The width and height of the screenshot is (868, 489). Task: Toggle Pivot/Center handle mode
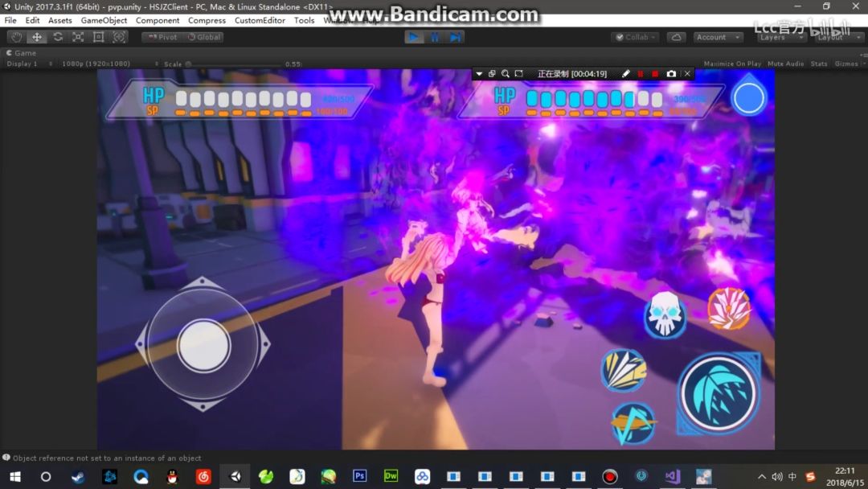tap(162, 37)
